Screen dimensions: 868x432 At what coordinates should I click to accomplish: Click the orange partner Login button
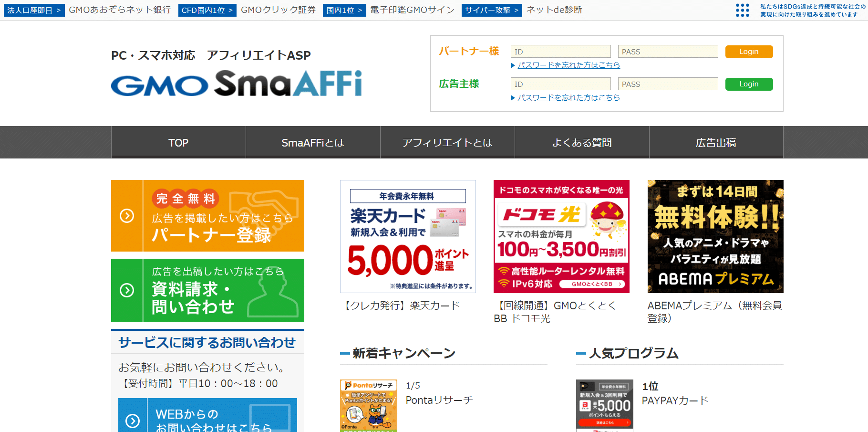[x=749, y=52]
